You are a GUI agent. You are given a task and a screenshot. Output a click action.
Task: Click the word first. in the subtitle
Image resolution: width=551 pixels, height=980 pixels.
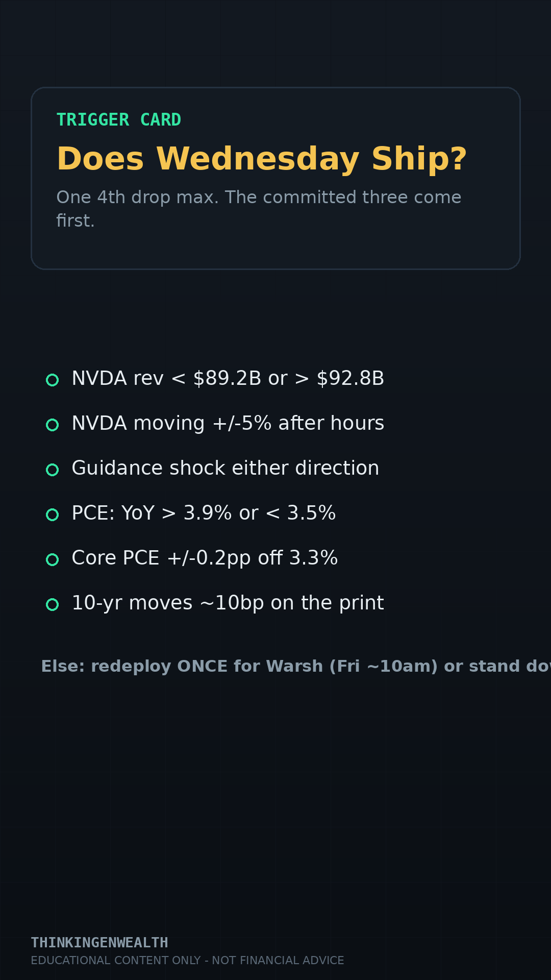point(76,221)
